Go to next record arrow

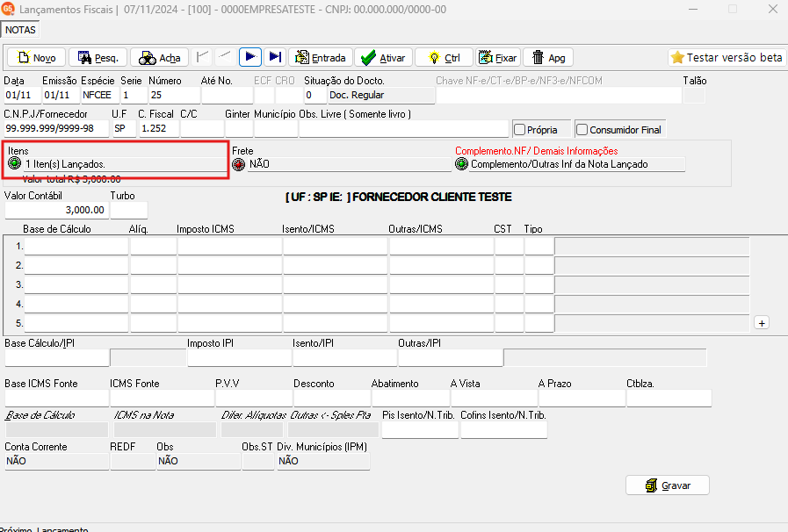[250, 57]
